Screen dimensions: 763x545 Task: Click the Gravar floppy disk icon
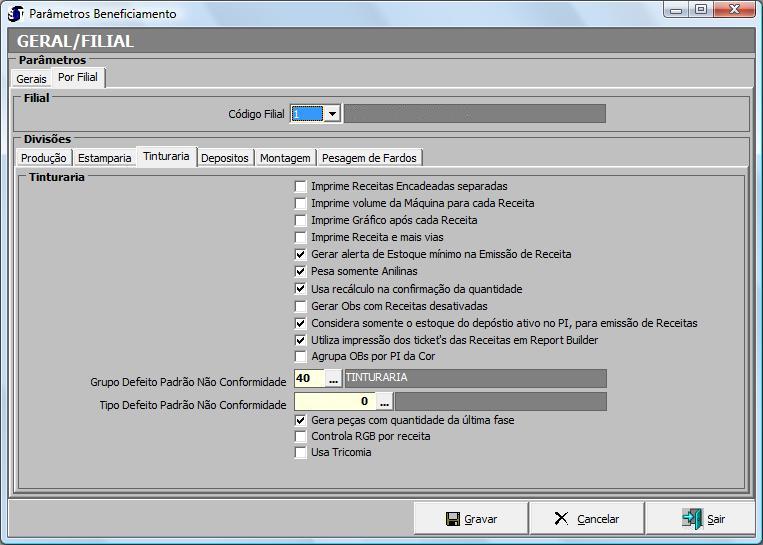pyautogui.click(x=452, y=519)
